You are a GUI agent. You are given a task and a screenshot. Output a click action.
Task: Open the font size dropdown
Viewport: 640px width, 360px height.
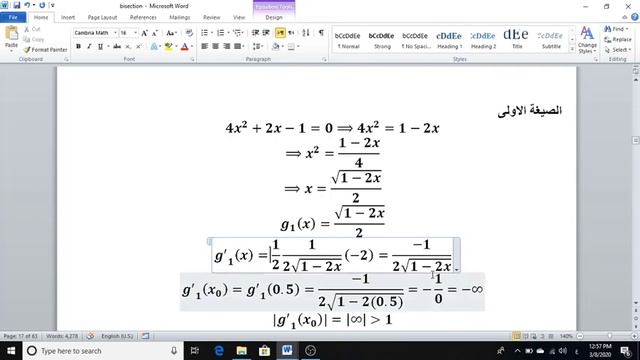pos(136,33)
